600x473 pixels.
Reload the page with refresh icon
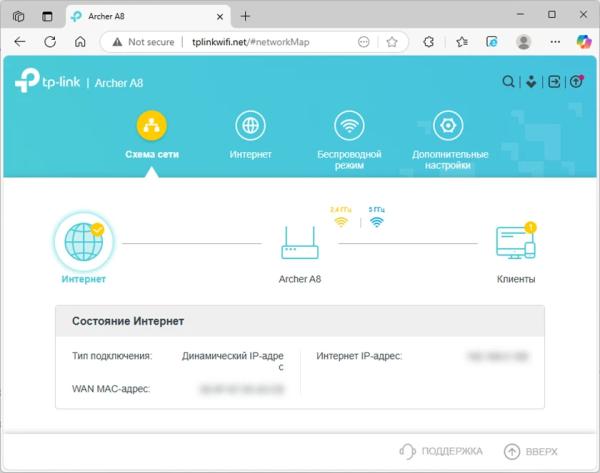click(50, 42)
